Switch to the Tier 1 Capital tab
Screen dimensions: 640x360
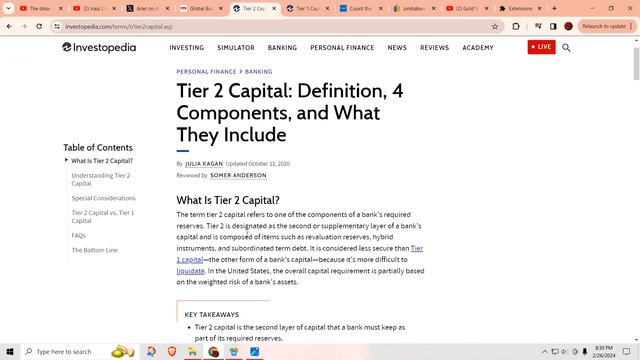(308, 9)
